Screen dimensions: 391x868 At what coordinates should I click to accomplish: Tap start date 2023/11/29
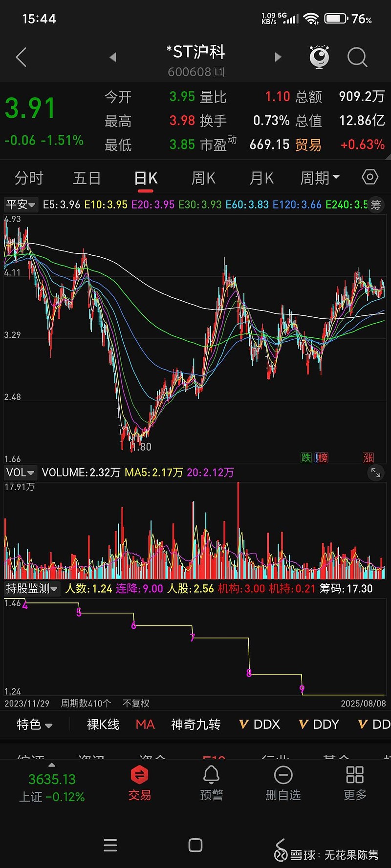coord(27,703)
